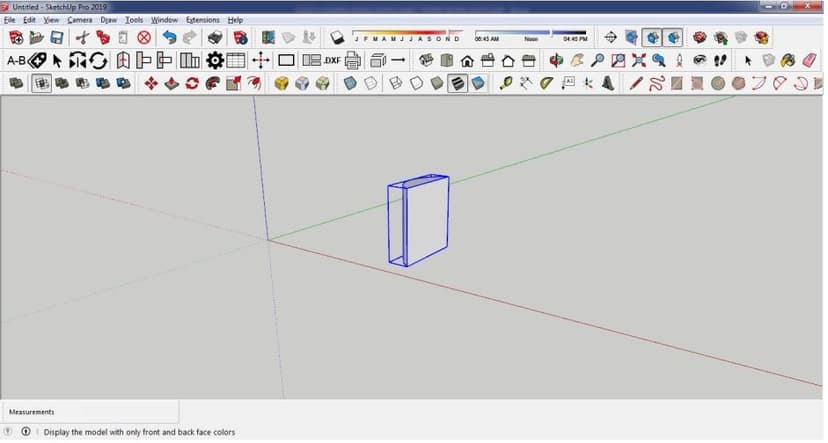The image size is (828, 443).
Task: Select the Circle drawing tool
Action: [x=718, y=83]
